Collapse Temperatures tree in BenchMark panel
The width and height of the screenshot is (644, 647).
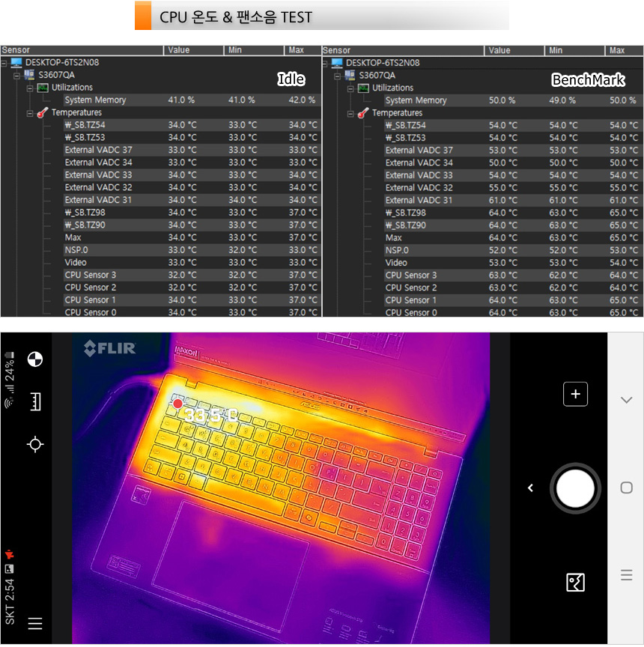click(x=350, y=113)
